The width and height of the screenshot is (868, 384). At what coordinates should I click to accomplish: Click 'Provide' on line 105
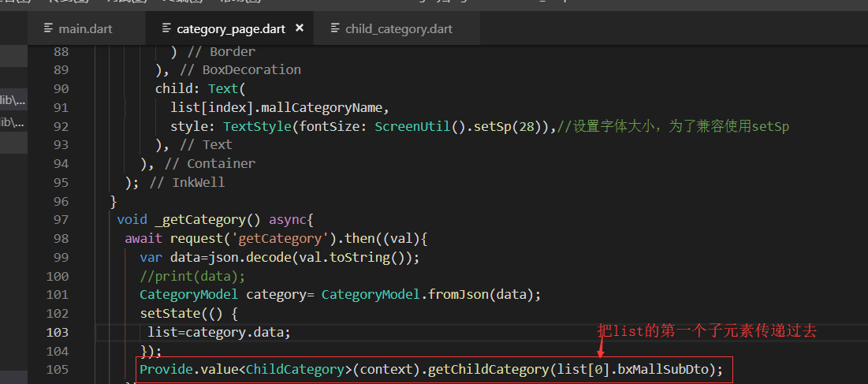point(166,370)
